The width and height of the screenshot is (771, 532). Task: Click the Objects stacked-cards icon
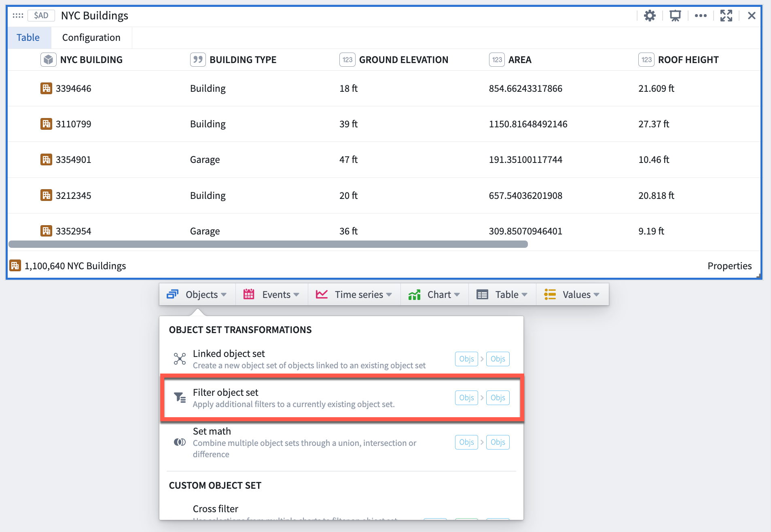tap(172, 294)
